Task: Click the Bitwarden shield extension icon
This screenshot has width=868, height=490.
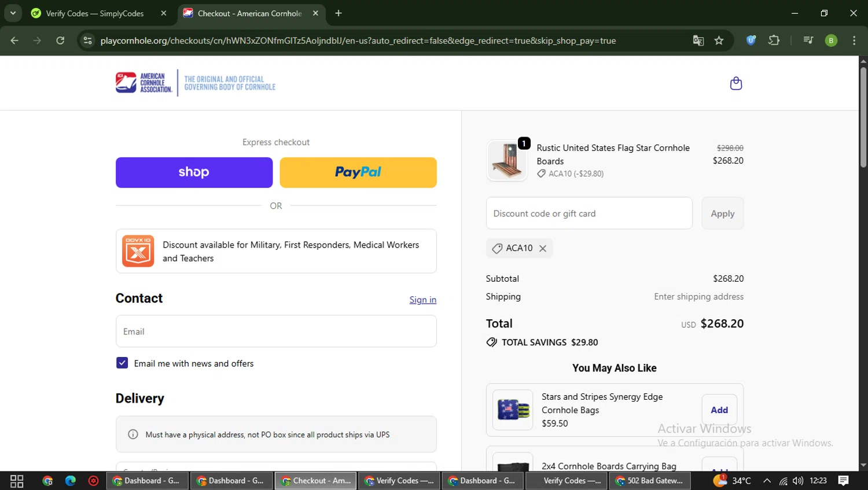Action: (751, 40)
